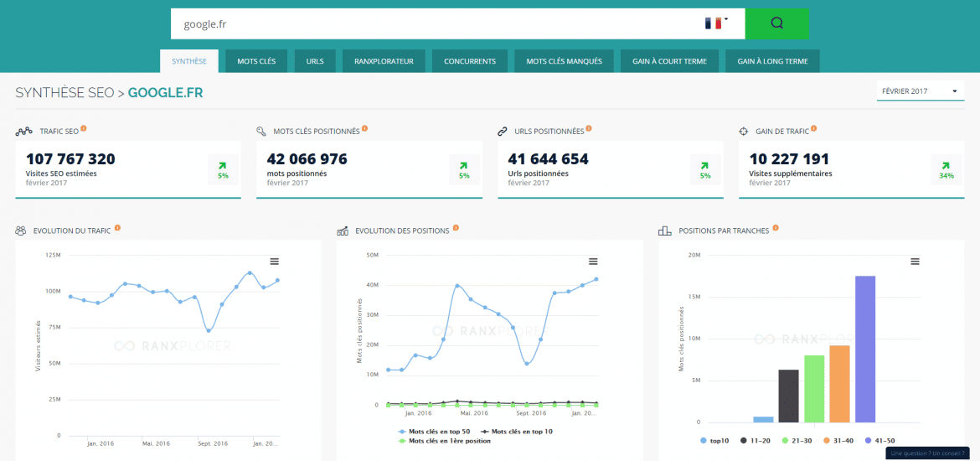The height and width of the screenshot is (461, 980).
Task: Open the Concurrents tab
Action: pyautogui.click(x=470, y=61)
